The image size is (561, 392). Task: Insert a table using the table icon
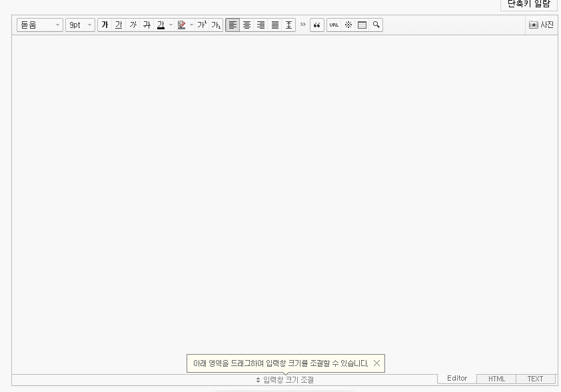[362, 25]
